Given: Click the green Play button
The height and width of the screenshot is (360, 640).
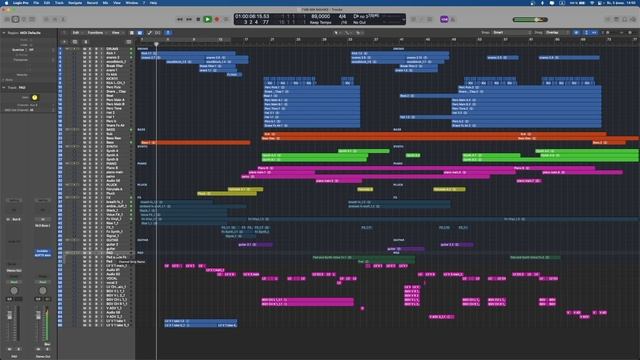Looking at the screenshot, I should pos(207,19).
